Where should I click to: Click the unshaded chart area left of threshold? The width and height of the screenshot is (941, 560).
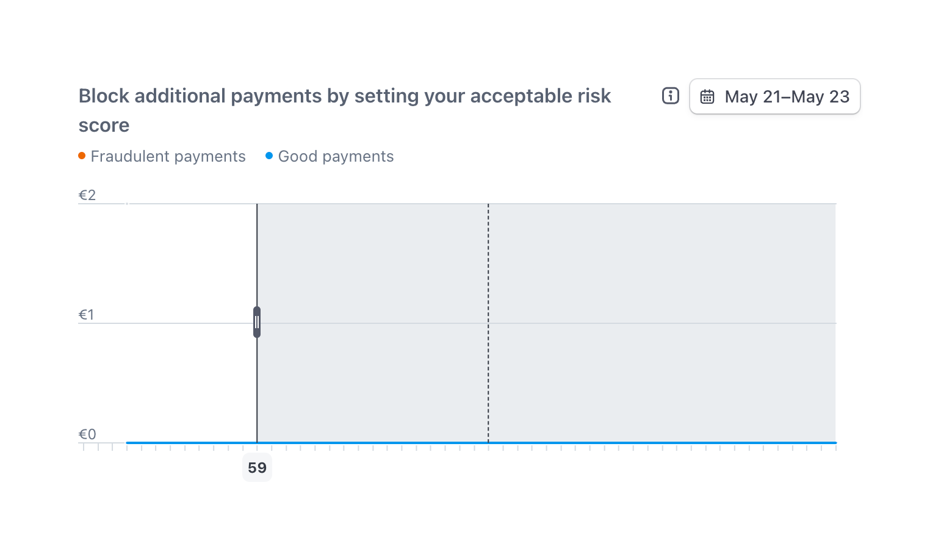(x=189, y=275)
